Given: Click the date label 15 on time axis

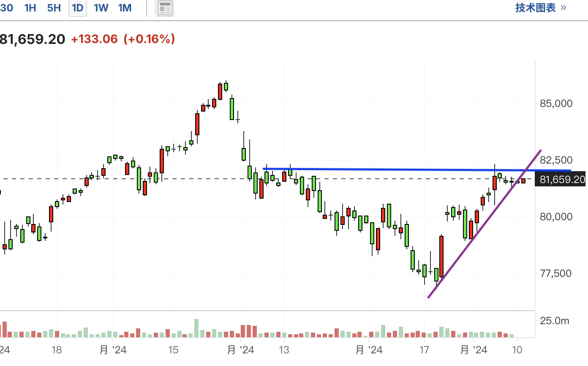Looking at the screenshot, I should click(173, 350).
